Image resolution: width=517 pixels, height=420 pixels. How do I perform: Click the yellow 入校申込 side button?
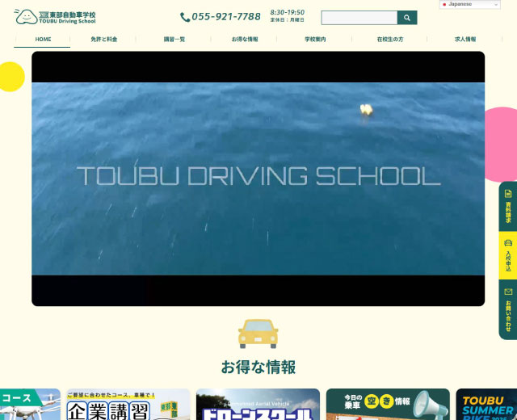pyautogui.click(x=508, y=255)
